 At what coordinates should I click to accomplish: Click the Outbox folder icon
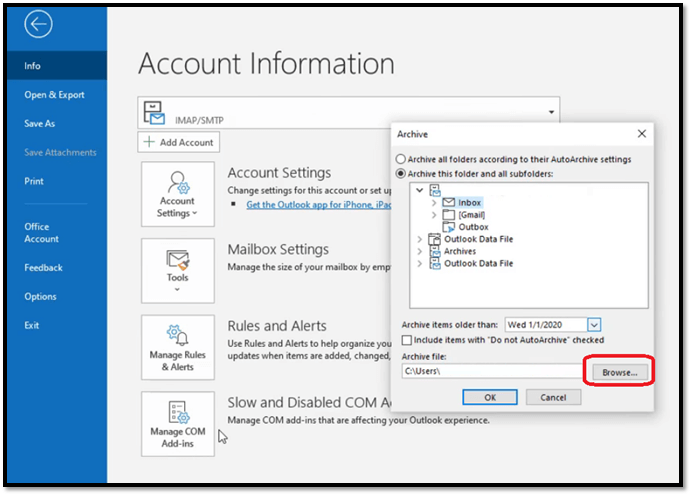pyautogui.click(x=448, y=227)
